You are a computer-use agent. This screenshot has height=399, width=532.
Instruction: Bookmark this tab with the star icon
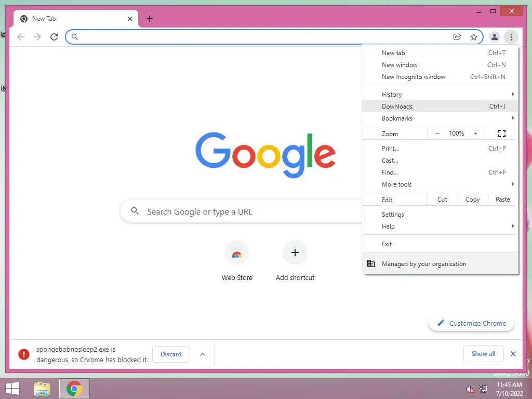[474, 37]
